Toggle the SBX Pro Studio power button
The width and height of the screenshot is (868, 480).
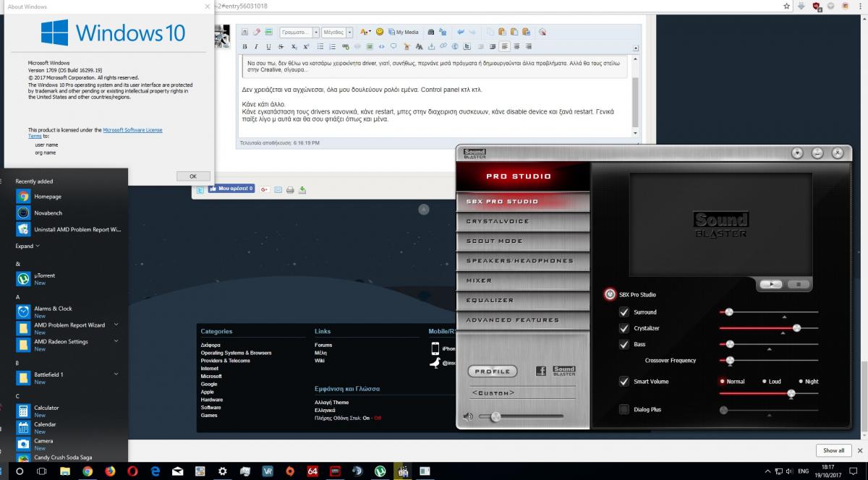coord(610,294)
